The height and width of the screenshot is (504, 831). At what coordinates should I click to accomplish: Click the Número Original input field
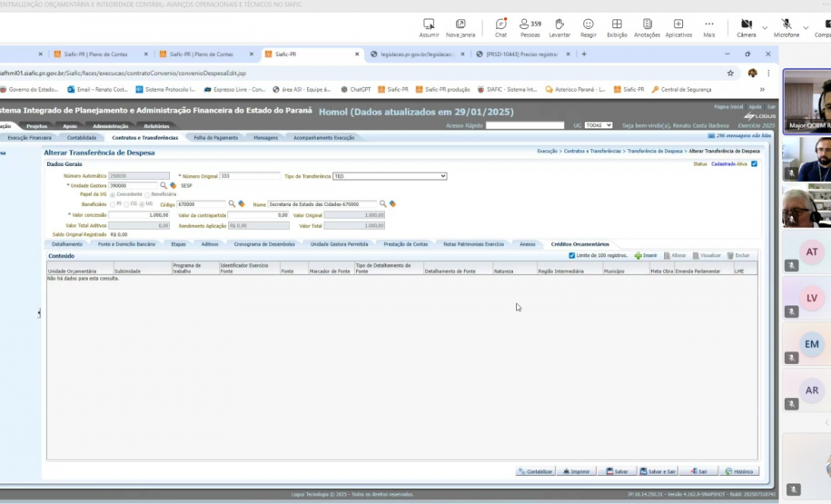(250, 175)
